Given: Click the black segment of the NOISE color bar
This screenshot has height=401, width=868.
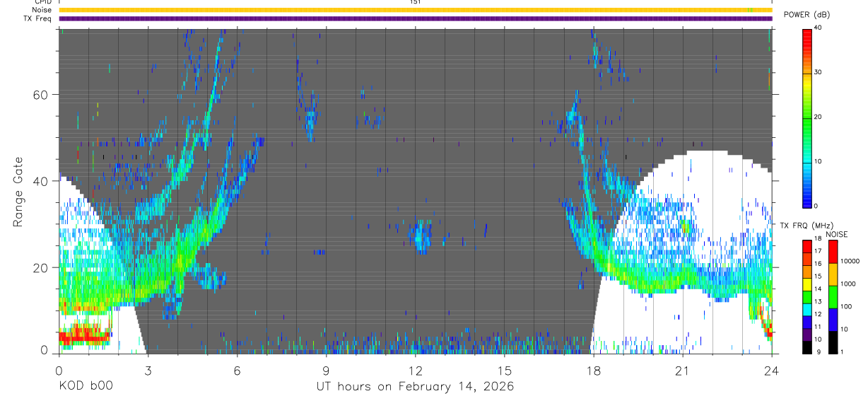Looking at the screenshot, I should 833,342.
